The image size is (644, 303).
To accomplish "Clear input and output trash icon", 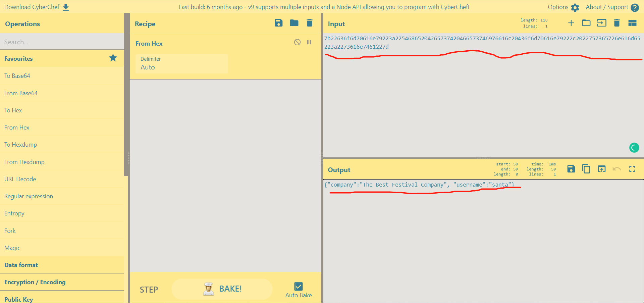I will point(616,23).
